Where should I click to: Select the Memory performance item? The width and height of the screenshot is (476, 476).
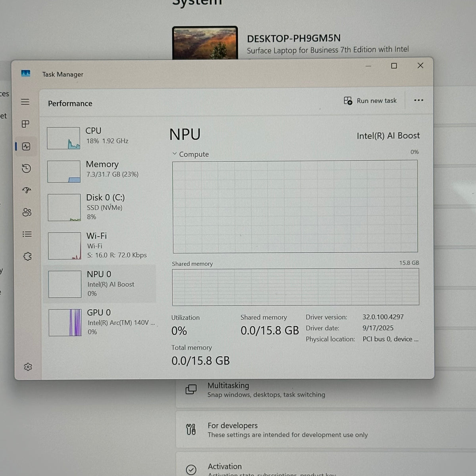click(100, 171)
